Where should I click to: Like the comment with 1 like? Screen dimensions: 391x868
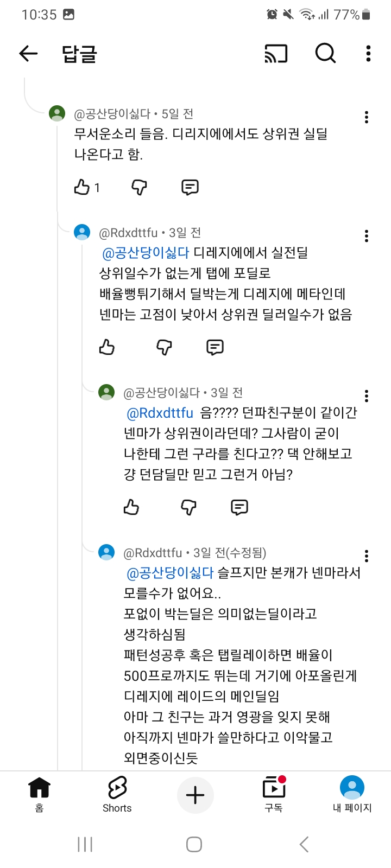pyautogui.click(x=82, y=187)
